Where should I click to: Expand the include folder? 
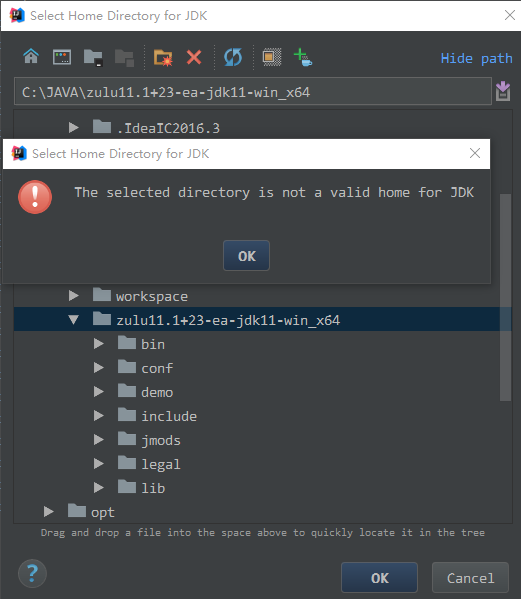[x=99, y=416]
